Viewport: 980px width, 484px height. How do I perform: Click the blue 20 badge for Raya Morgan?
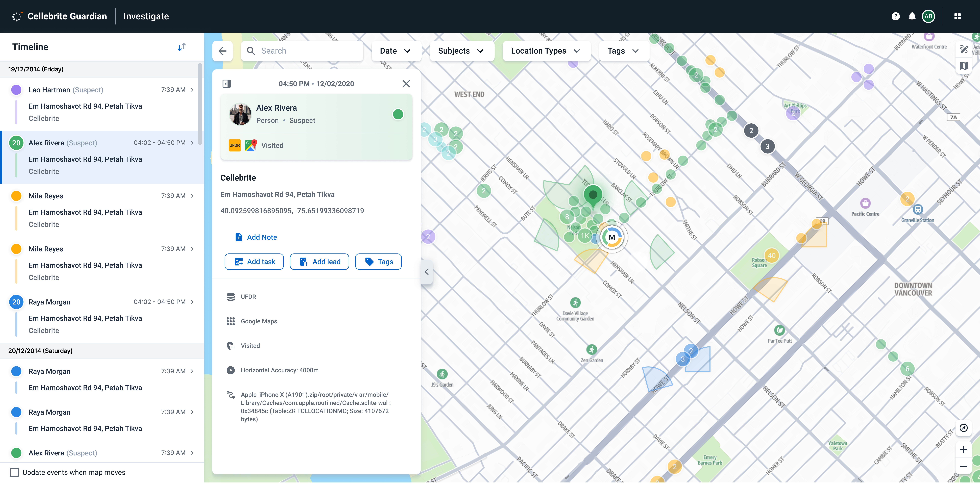click(x=16, y=302)
